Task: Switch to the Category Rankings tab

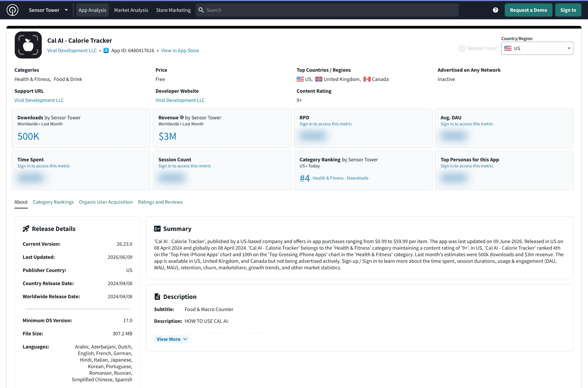Action: (53, 202)
